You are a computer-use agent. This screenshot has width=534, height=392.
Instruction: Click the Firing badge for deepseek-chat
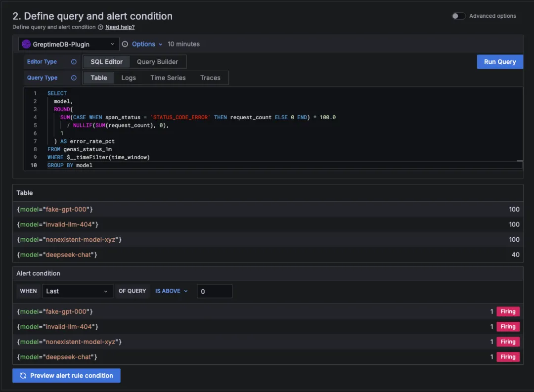[x=508, y=357]
